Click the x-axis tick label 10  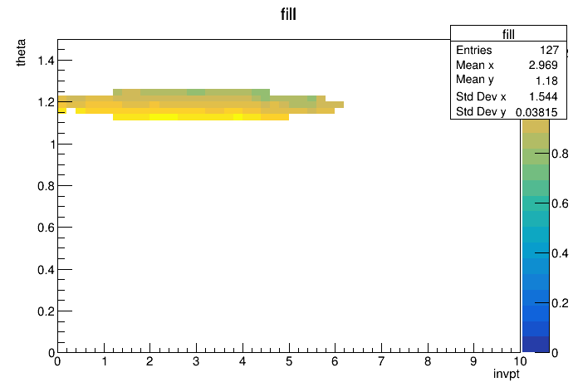(x=520, y=361)
